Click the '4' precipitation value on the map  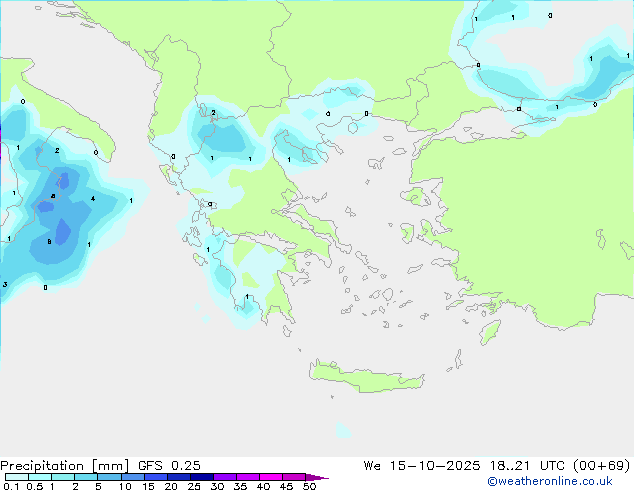point(93,199)
